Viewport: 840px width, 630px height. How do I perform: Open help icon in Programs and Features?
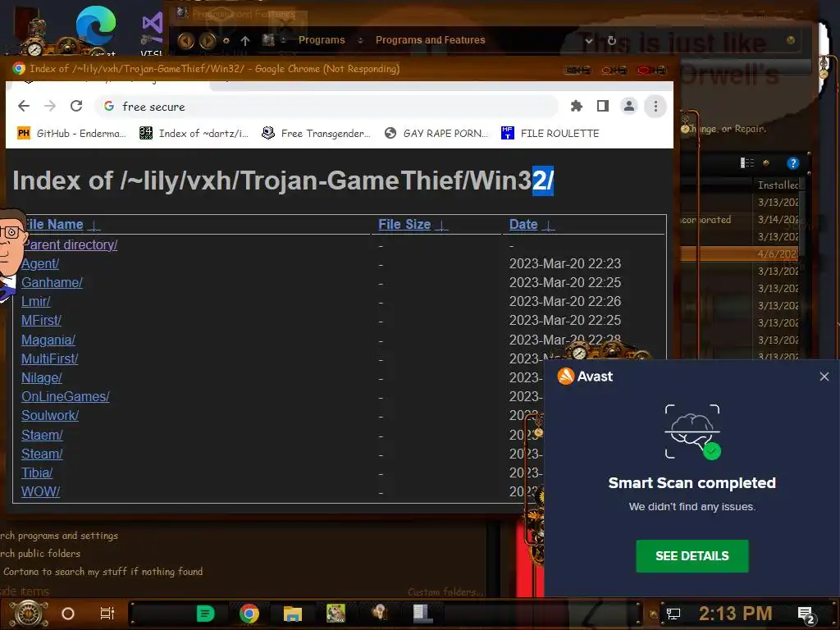(x=793, y=163)
